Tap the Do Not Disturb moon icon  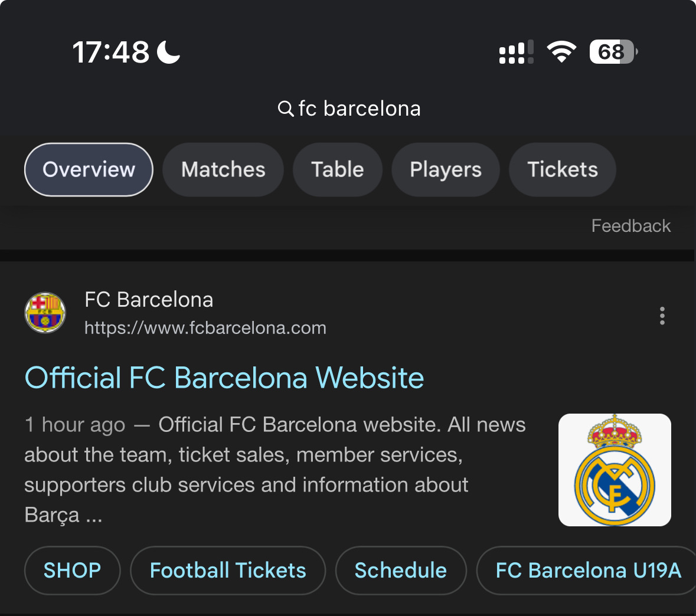click(169, 52)
